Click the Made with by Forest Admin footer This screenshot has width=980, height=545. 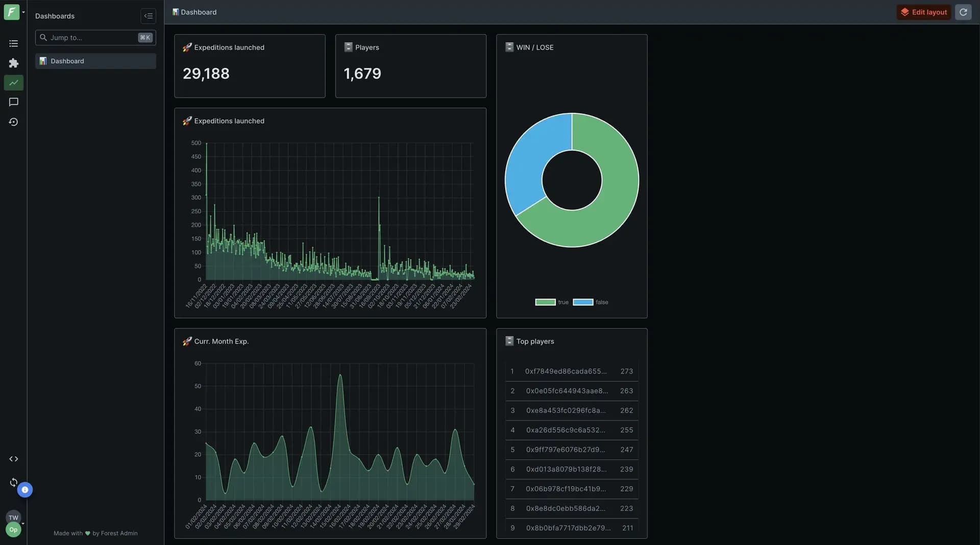coord(95,533)
